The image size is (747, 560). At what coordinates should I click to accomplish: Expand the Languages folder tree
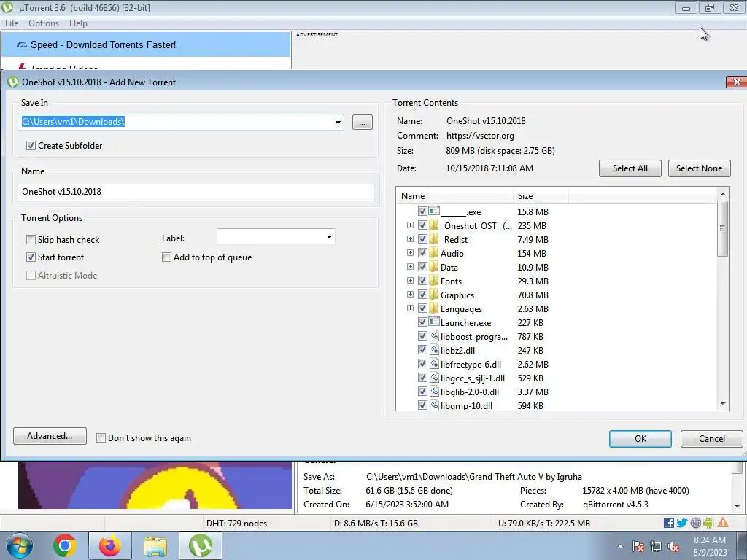(x=410, y=308)
